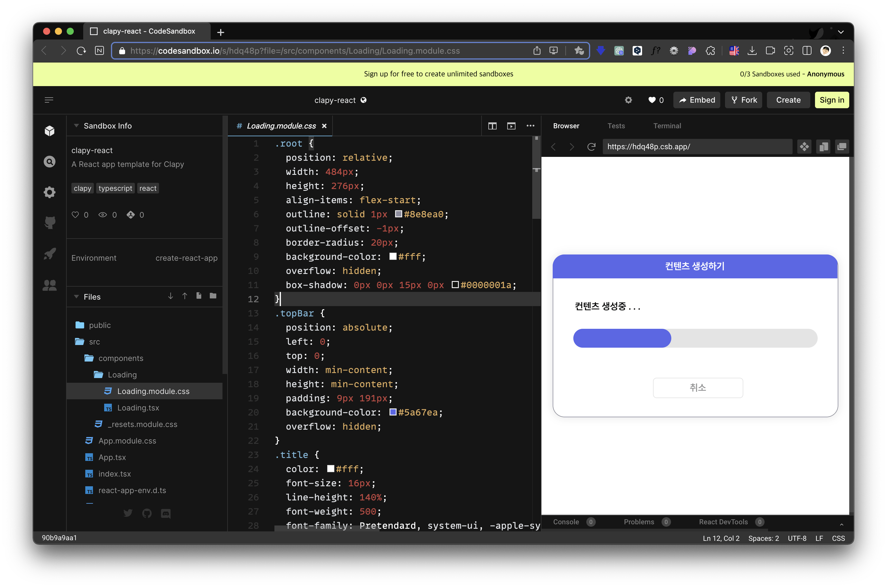Expand the public folder
The width and height of the screenshot is (887, 588).
coord(99,325)
